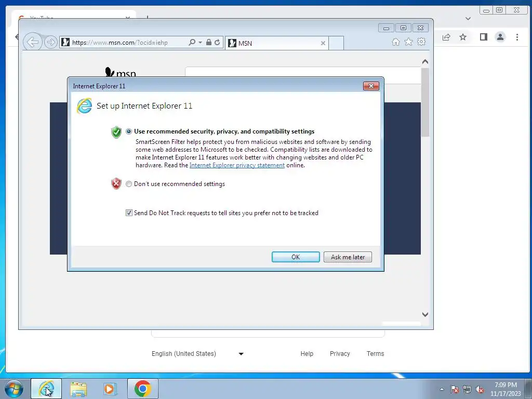Open Windows Media Player from the taskbar

point(110,389)
